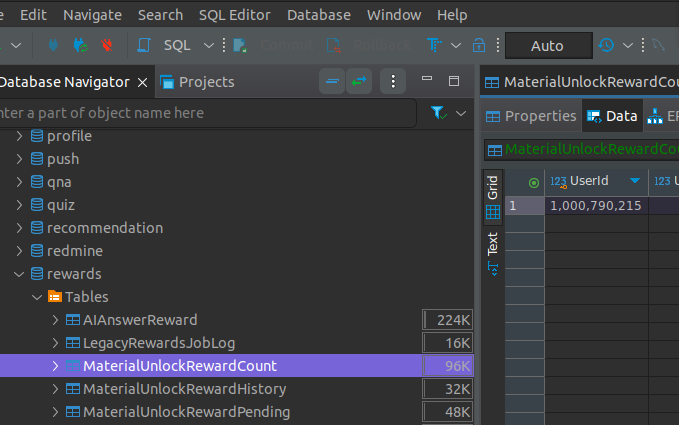Open the Properties tab of the table
This screenshot has width=679, height=425.
coord(531,116)
